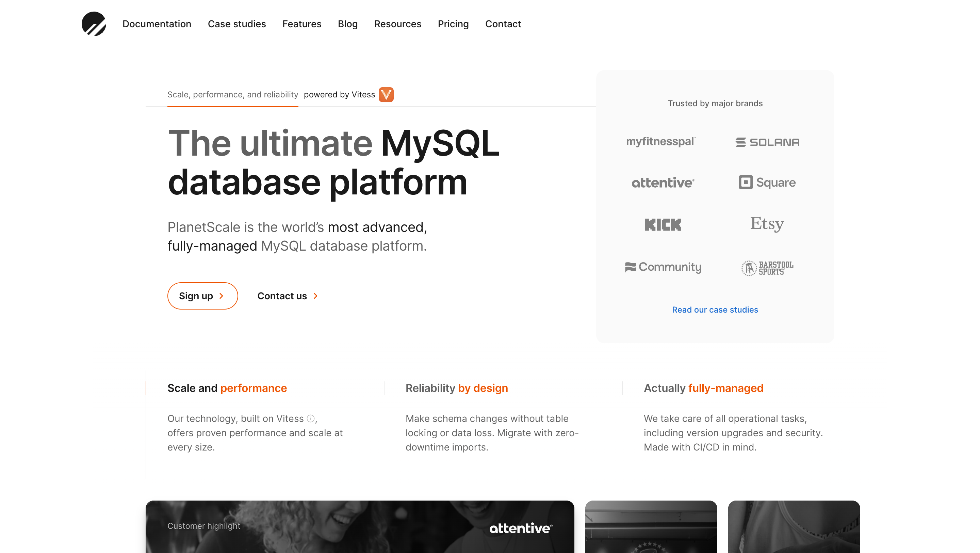Image resolution: width=980 pixels, height=553 pixels.
Task: Click the Kick brand logo
Action: [663, 224]
